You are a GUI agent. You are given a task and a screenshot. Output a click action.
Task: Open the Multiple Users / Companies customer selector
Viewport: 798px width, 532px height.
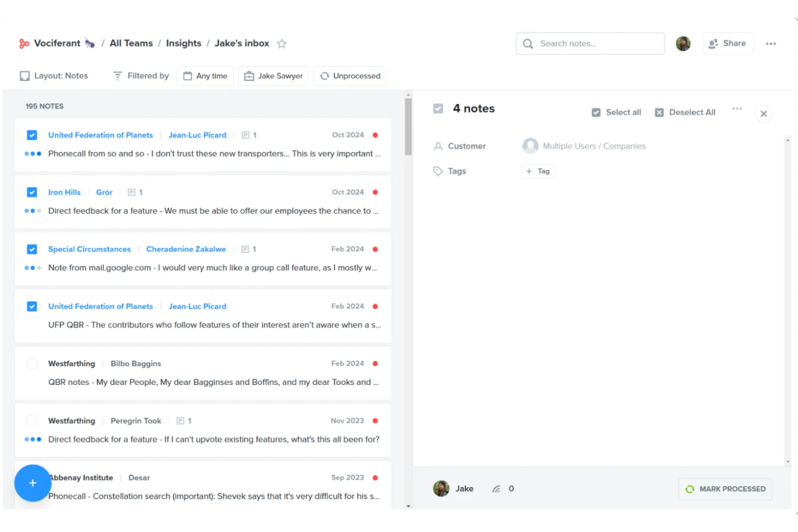pos(584,146)
